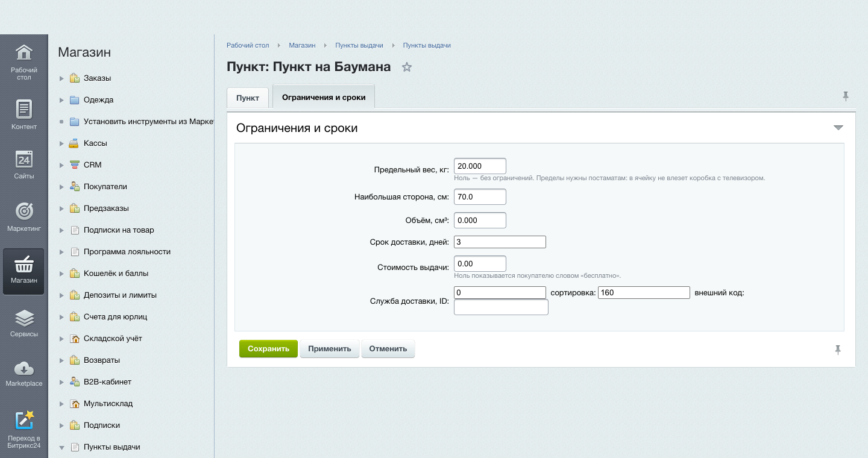The width and height of the screenshot is (868, 458).
Task: Click B2B-кабинет icon in tree
Action: [x=74, y=382]
